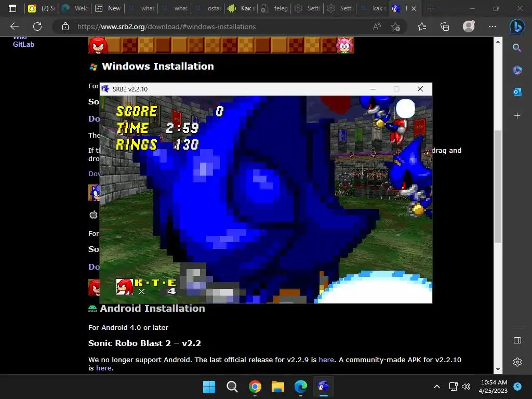532x399 pixels.
Task: Switch to the Snapchat (2) tab
Action: 42,8
